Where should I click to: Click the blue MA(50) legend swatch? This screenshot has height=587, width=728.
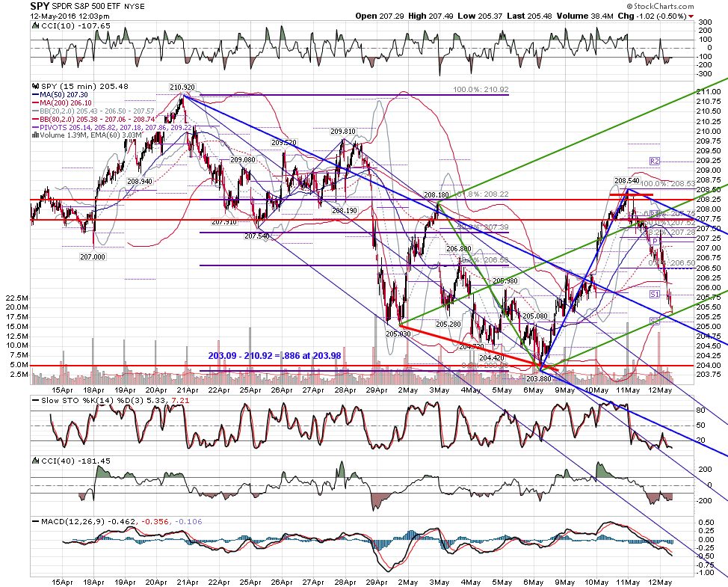pos(35,95)
